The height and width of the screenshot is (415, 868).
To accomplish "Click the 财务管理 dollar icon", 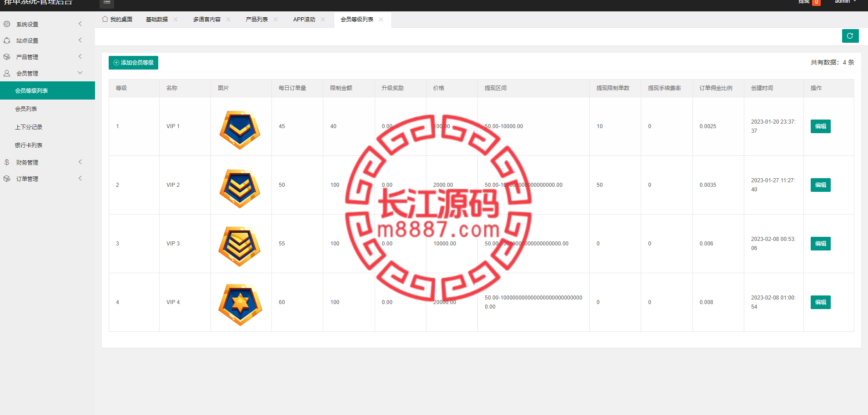I will pyautogui.click(x=7, y=162).
